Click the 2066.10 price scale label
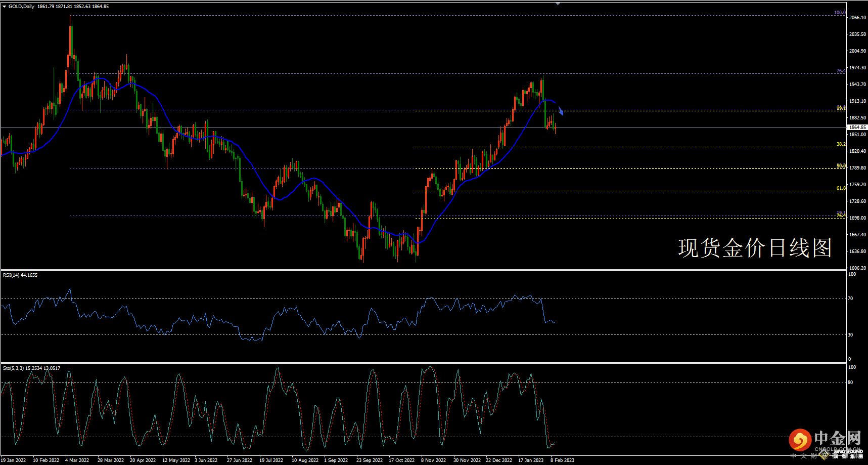Image resolution: width=868 pixels, height=465 pixels. [x=857, y=18]
